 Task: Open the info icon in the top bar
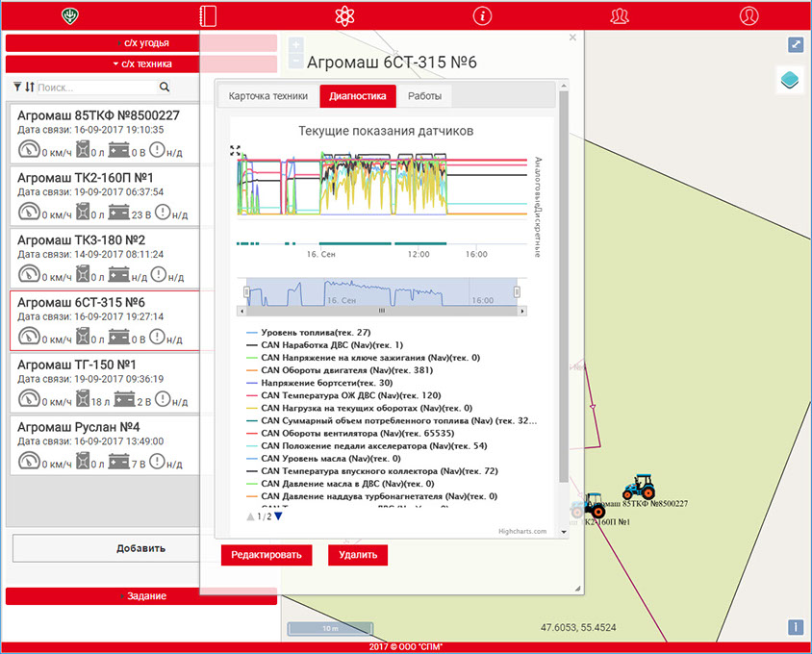483,15
